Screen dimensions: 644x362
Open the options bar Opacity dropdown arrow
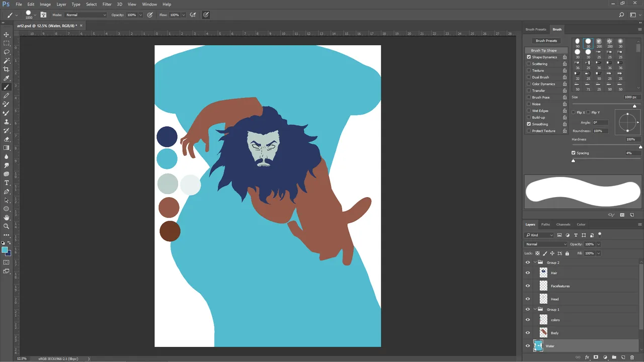(x=141, y=15)
